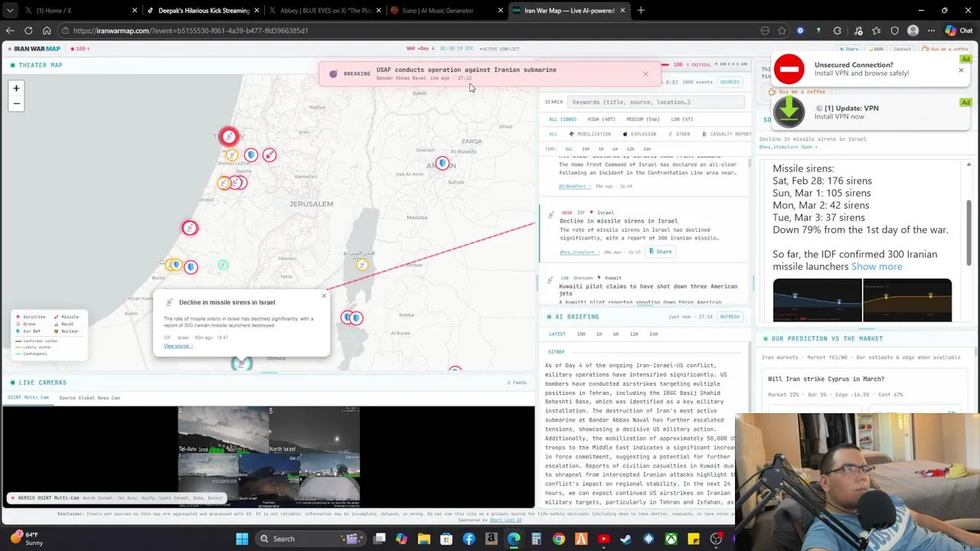Screen dimensions: 980x551
Task: Reload the browser page
Action: (28, 31)
